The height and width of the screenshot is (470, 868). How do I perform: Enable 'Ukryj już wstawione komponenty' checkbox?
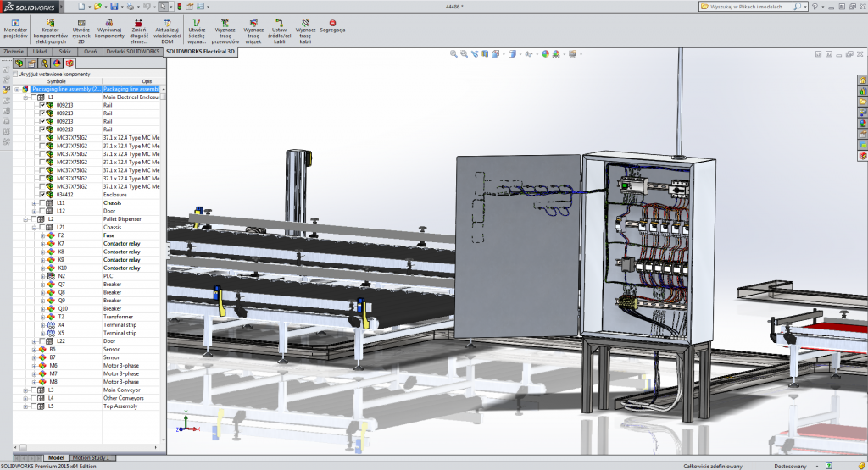pyautogui.click(x=15, y=74)
